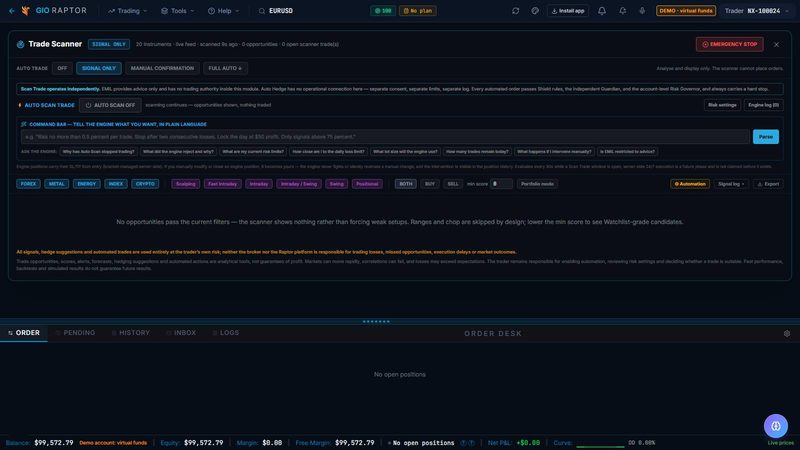
Task: Click the Install app button
Action: (x=567, y=11)
